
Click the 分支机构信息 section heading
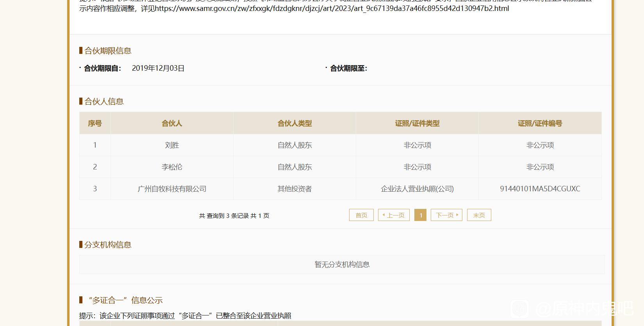pyautogui.click(x=108, y=245)
